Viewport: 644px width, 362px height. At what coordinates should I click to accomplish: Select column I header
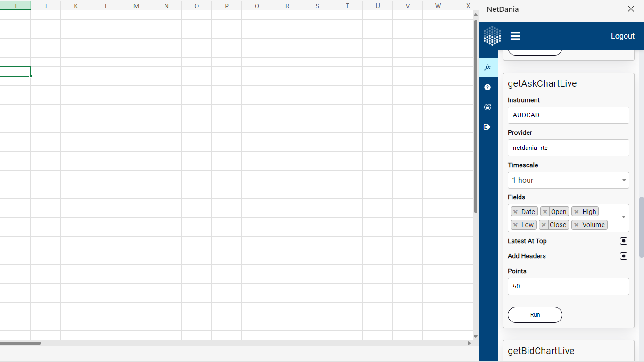coord(16,6)
